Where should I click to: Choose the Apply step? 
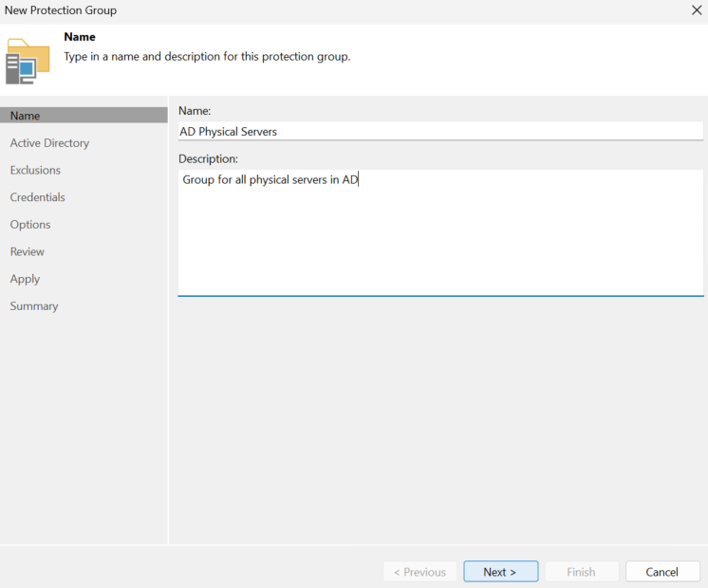coord(25,279)
